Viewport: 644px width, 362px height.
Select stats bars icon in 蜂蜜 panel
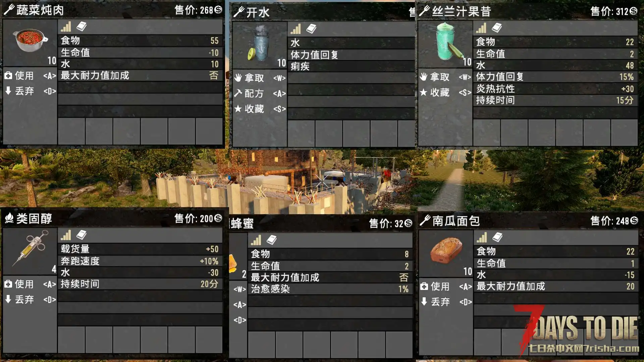click(x=256, y=240)
